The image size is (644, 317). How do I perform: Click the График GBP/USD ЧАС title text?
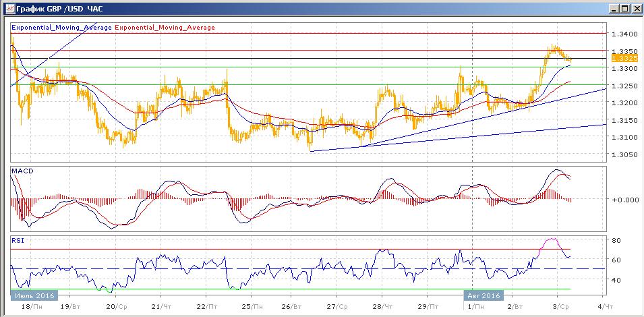(55, 9)
